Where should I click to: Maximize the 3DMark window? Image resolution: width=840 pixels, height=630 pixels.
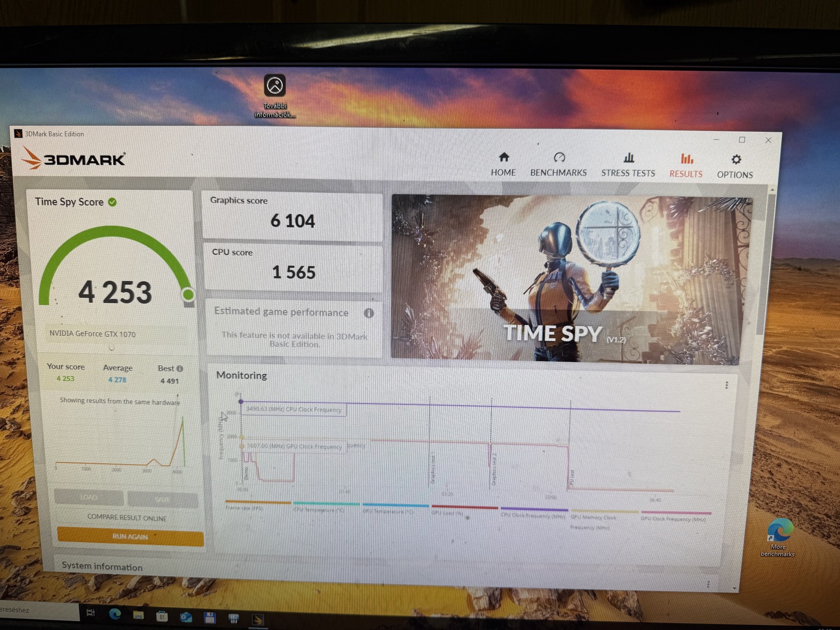pos(742,140)
